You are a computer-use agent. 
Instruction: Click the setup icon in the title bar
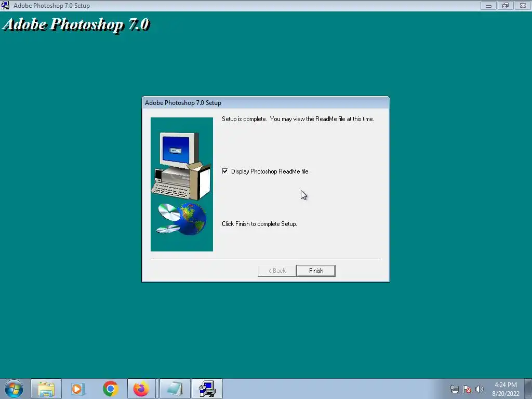[5, 5]
